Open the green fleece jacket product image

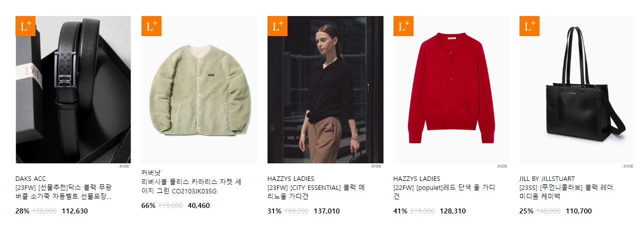tap(199, 90)
